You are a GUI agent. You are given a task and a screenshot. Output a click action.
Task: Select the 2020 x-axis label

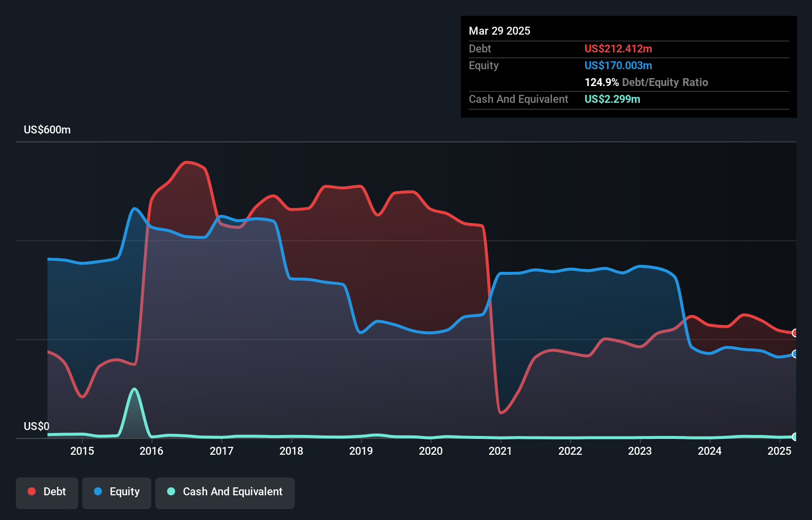(431, 451)
